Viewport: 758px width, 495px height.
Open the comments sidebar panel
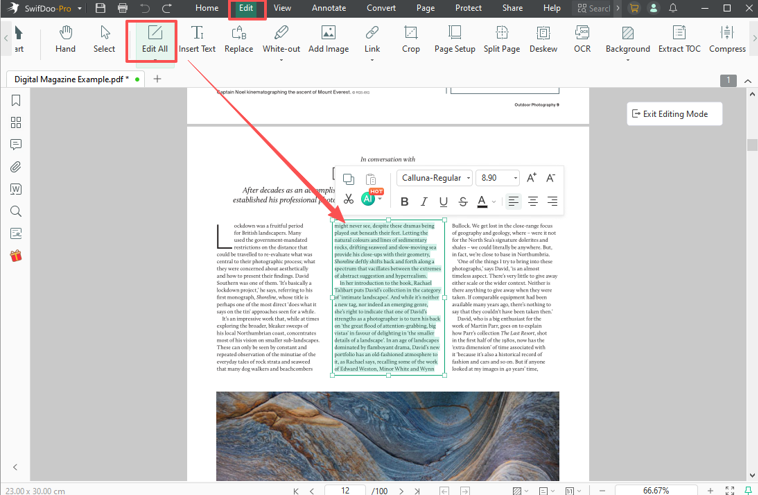tap(16, 145)
